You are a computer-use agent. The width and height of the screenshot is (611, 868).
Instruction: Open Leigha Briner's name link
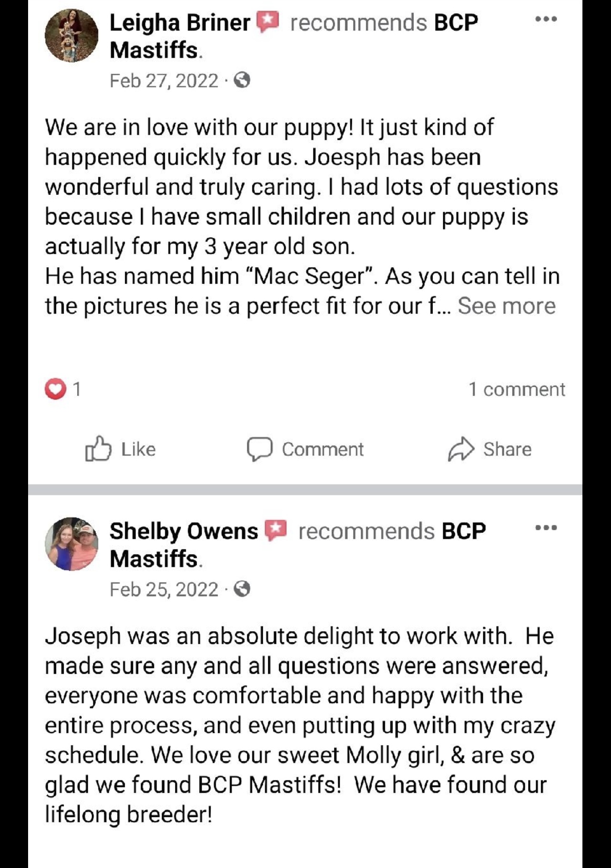180,22
